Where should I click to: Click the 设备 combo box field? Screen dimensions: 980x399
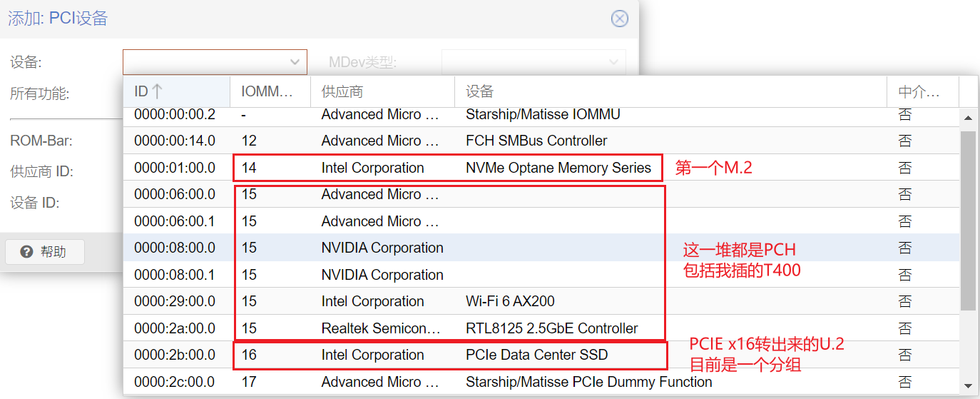click(215, 62)
